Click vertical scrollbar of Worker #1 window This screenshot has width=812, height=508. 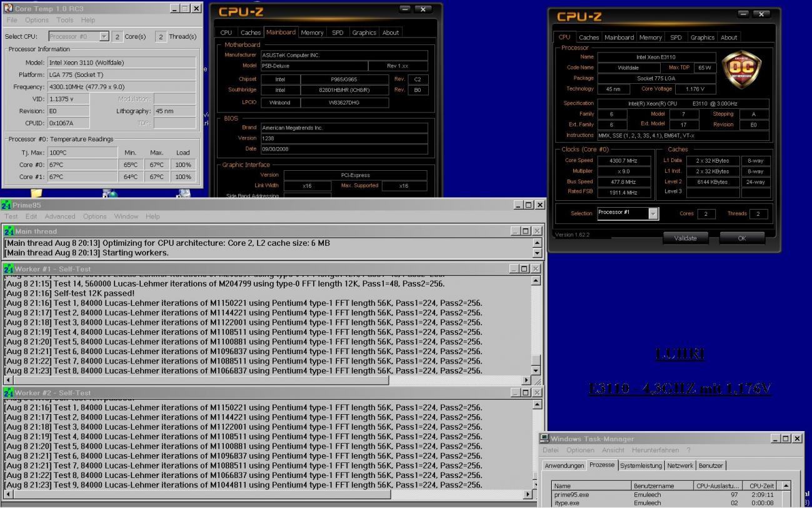[x=536, y=325]
